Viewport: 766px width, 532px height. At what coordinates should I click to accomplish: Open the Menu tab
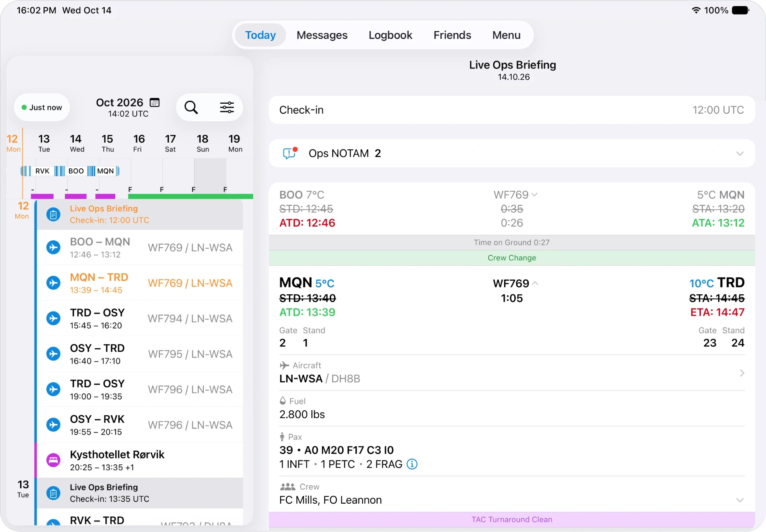tap(506, 35)
